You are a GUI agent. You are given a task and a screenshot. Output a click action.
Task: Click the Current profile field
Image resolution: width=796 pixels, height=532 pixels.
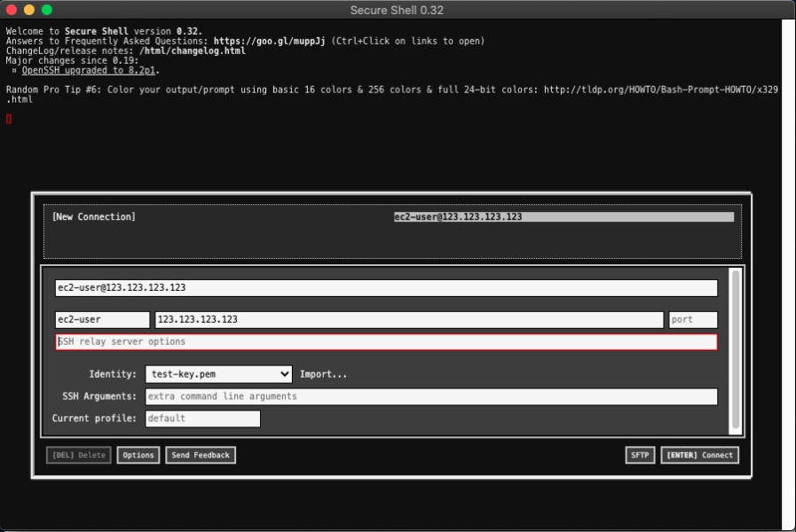coord(202,419)
